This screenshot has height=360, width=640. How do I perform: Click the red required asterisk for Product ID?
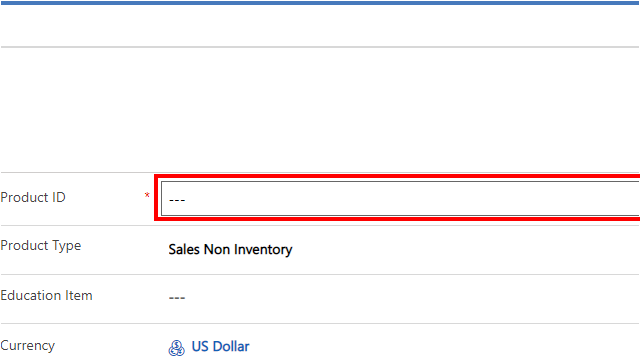point(147,196)
